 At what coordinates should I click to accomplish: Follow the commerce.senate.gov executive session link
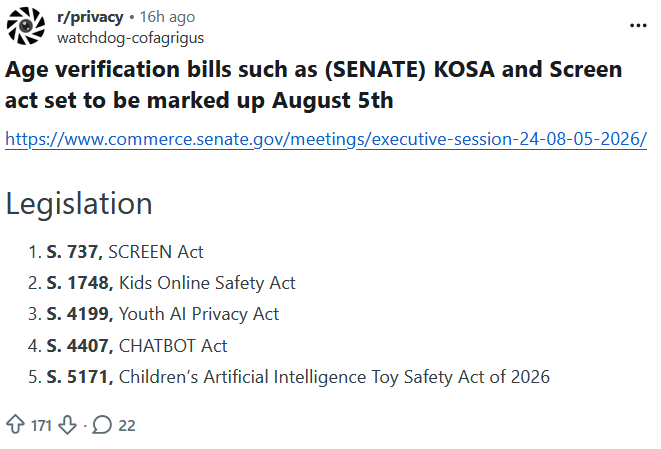(x=326, y=139)
